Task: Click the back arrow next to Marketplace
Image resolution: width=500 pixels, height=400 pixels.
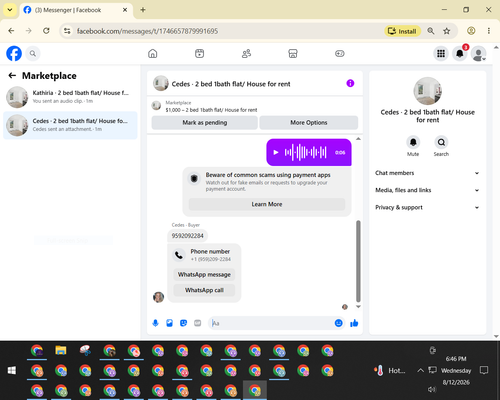Action: (x=12, y=76)
